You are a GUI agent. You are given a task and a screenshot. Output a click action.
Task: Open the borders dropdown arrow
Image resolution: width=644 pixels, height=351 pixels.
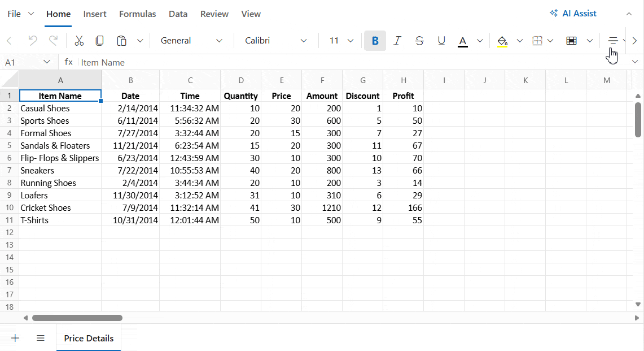tap(550, 41)
